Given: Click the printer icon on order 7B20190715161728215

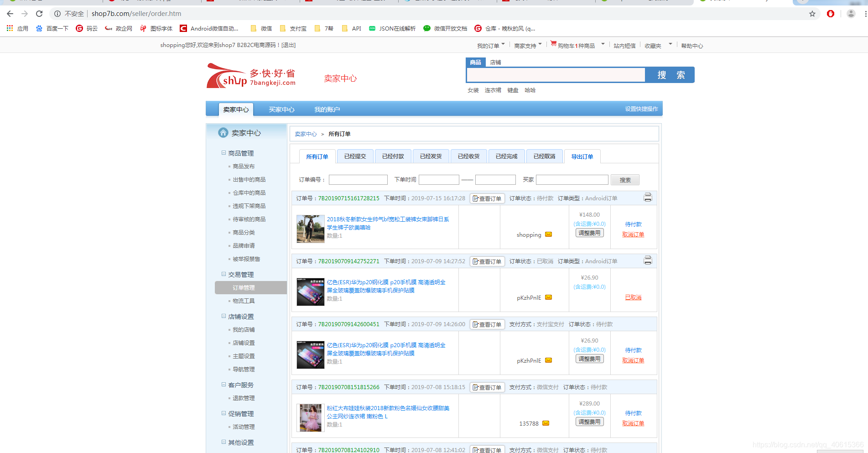Looking at the screenshot, I should click(x=648, y=197).
